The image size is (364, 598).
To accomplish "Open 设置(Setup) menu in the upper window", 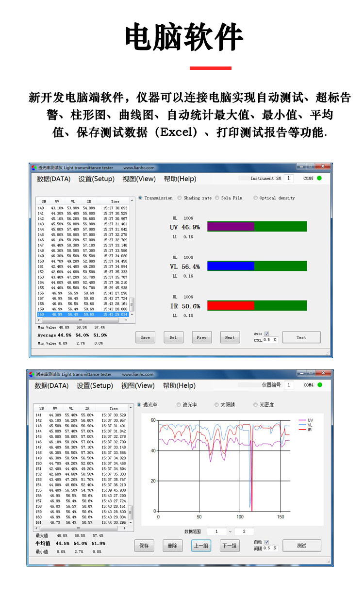I will point(97,179).
